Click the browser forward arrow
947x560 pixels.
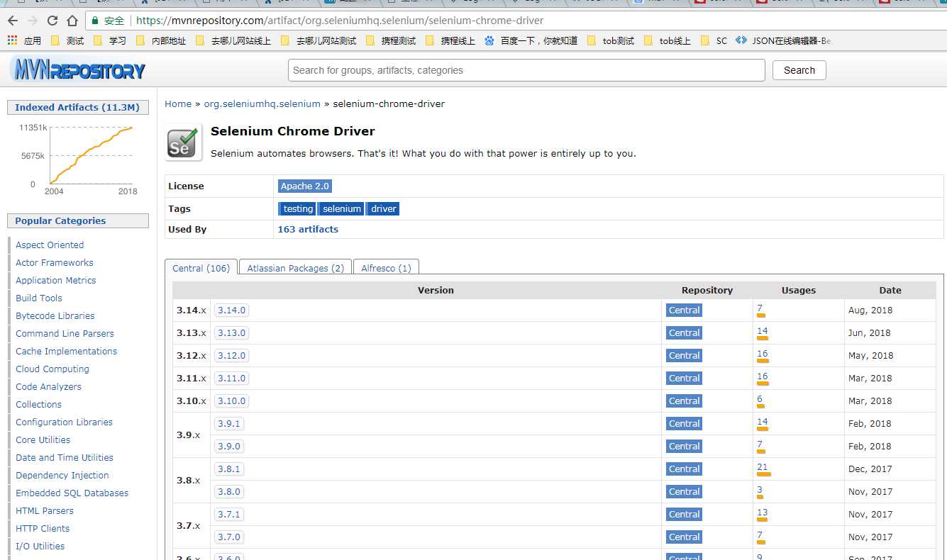click(x=33, y=21)
